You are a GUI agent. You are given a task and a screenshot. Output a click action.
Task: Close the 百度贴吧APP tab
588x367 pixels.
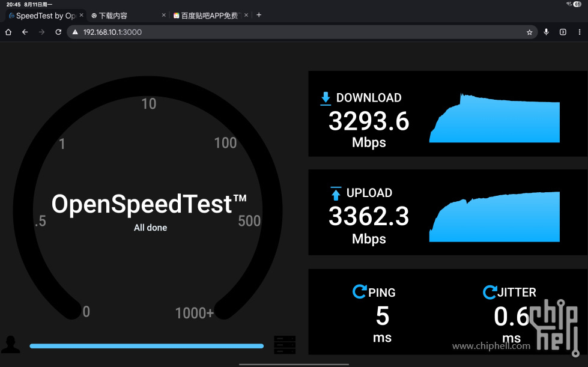point(246,15)
